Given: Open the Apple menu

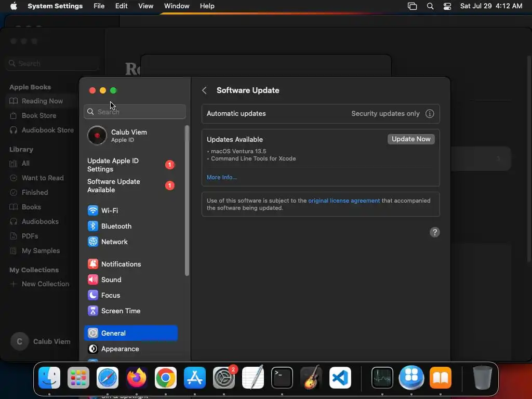Looking at the screenshot, I should click(14, 6).
